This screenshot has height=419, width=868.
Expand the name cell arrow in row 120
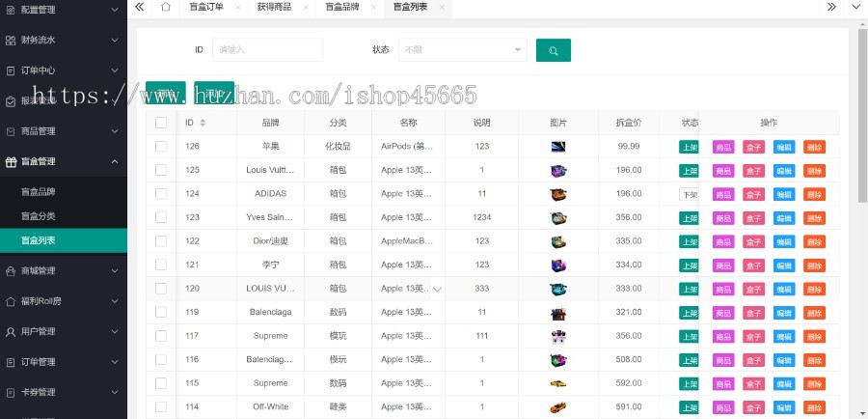tap(437, 289)
